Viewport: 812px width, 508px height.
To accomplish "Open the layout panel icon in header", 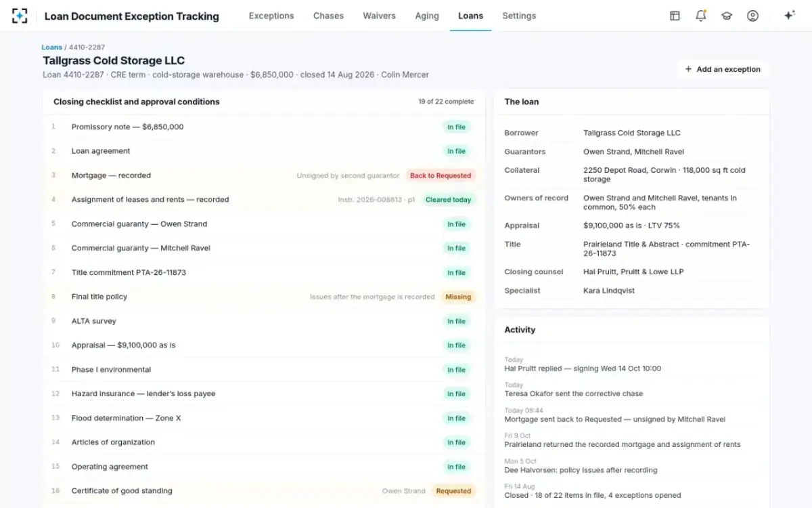I will pyautogui.click(x=675, y=16).
